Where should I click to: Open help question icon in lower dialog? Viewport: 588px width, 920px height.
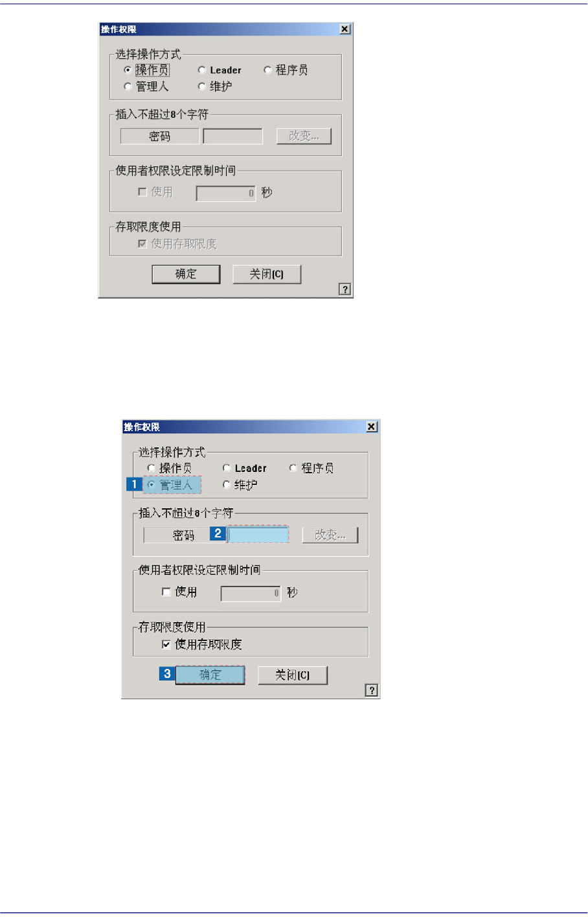[372, 690]
